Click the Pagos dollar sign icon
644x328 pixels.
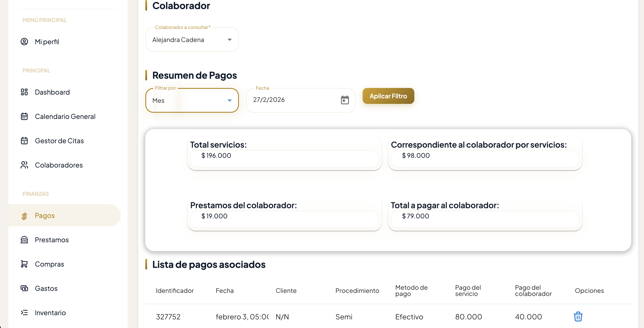point(24,216)
